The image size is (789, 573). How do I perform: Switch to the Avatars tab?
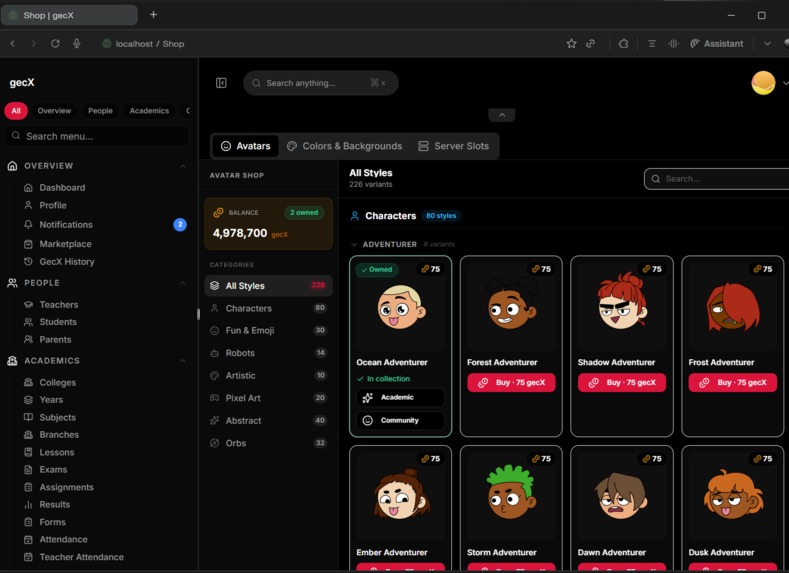pos(246,146)
